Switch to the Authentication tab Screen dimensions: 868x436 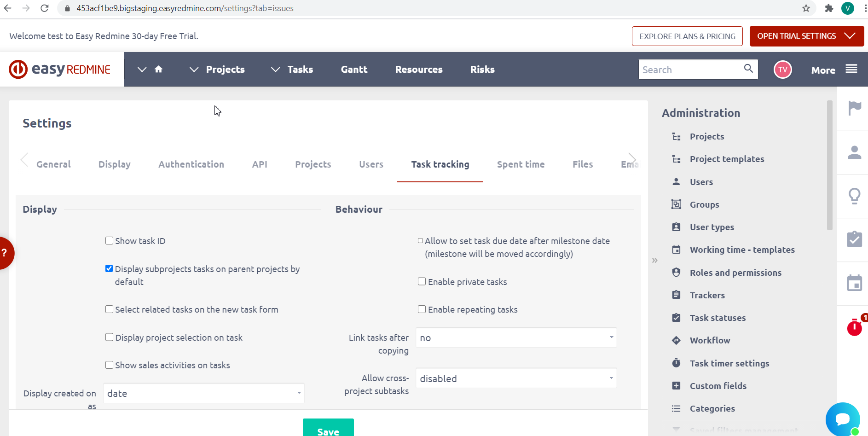tap(191, 164)
